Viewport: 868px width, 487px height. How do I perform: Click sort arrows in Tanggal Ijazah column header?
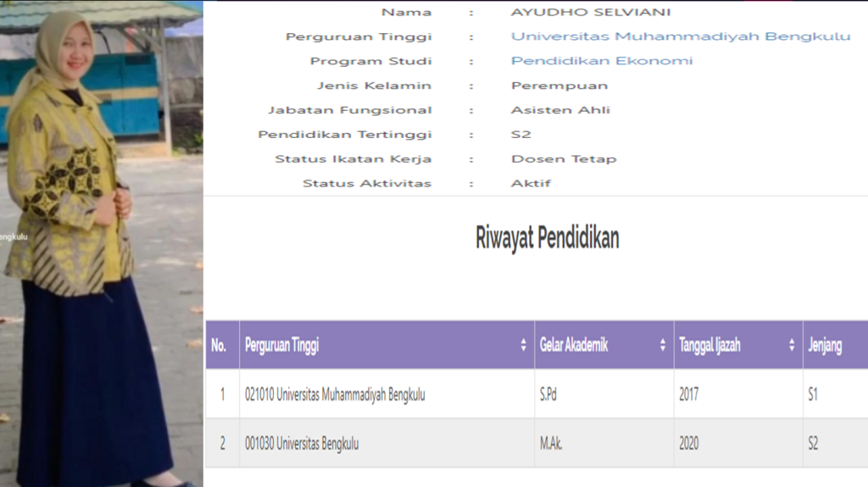(792, 346)
